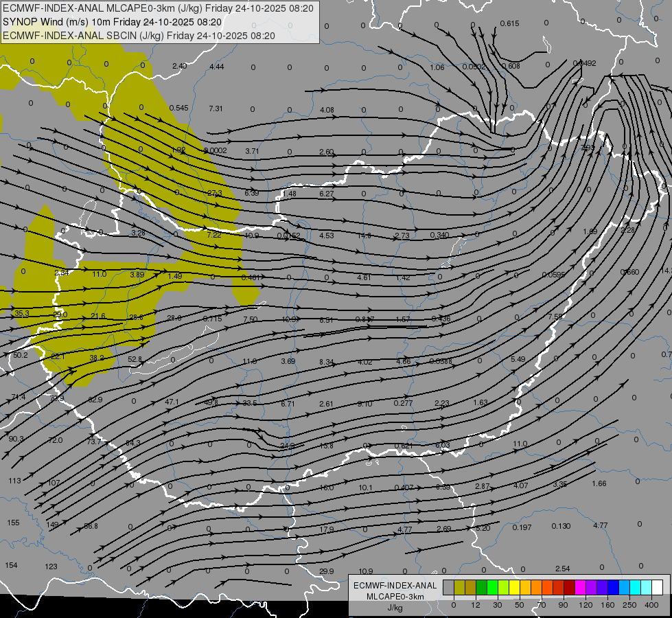This screenshot has width=672, height=618.
Task: Click the '149' data value on the map
Action: coord(52,525)
